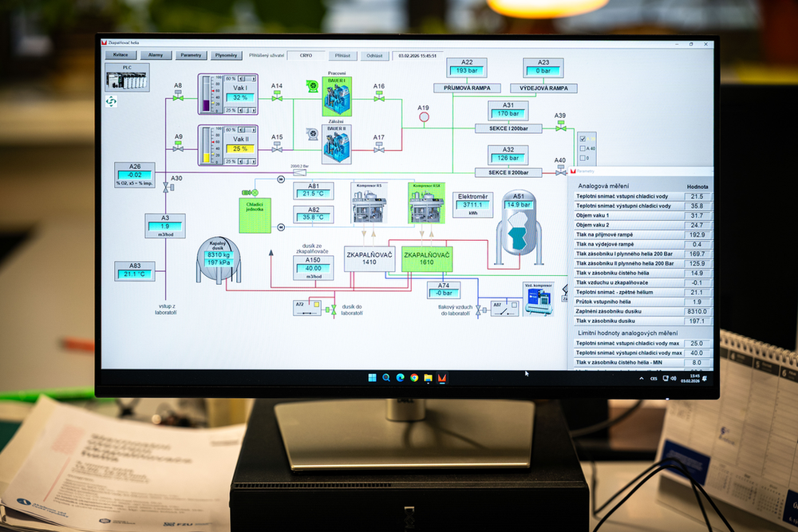Open Chrome from the Windows taskbar
The image size is (798, 532).
(414, 377)
